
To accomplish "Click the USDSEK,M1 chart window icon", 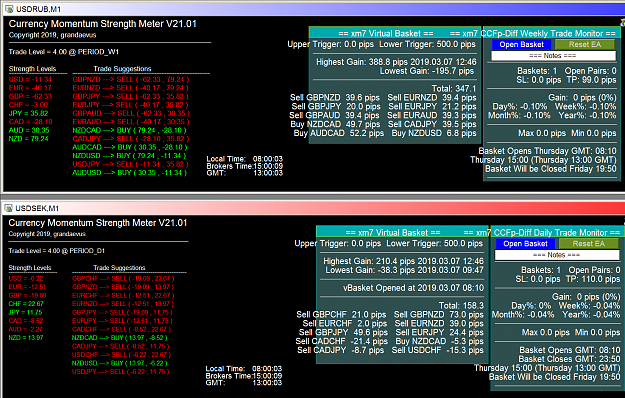I will pos(9,208).
